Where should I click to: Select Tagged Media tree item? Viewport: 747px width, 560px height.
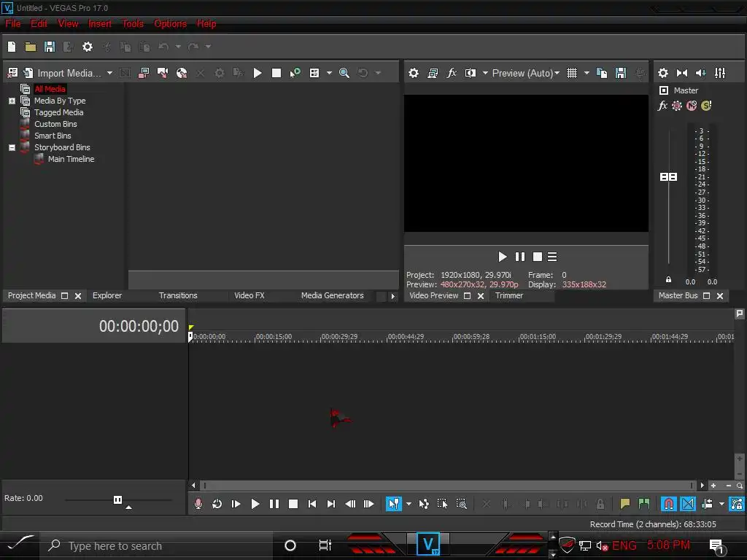tap(58, 112)
